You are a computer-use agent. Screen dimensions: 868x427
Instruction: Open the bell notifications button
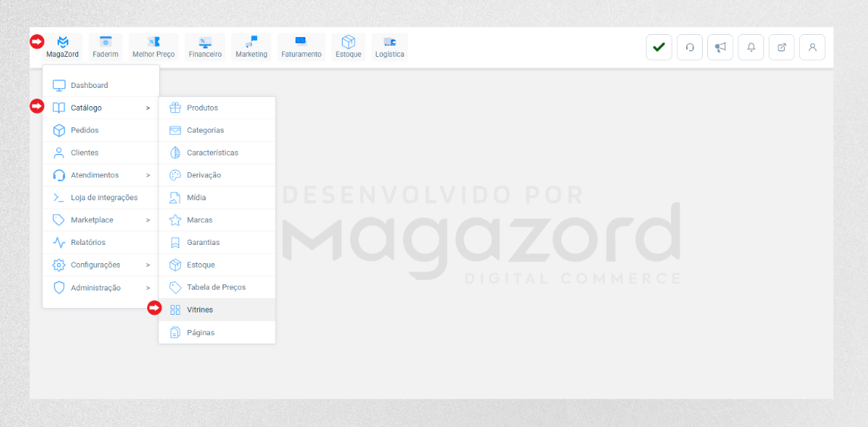tap(751, 47)
